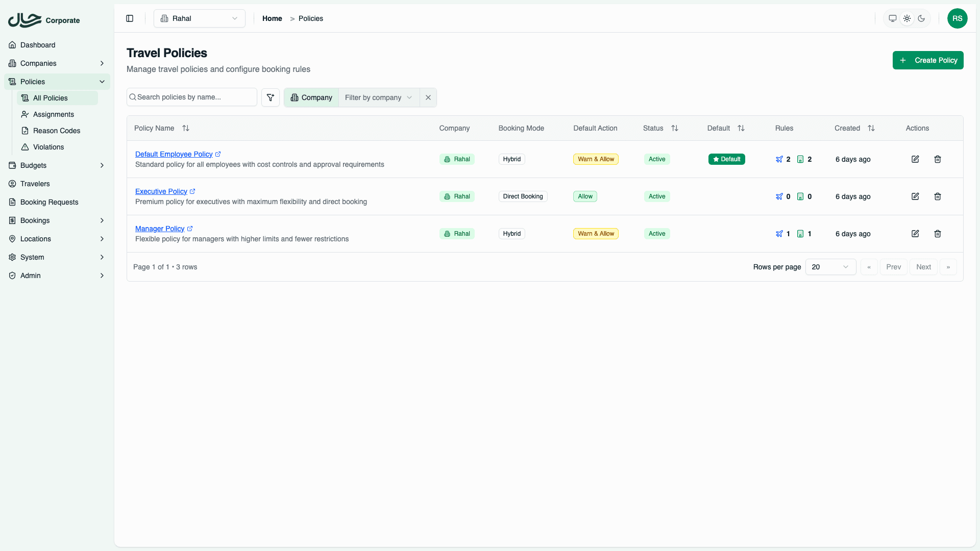
Task: Open Reason Codes in sidebar
Action: tap(57, 131)
